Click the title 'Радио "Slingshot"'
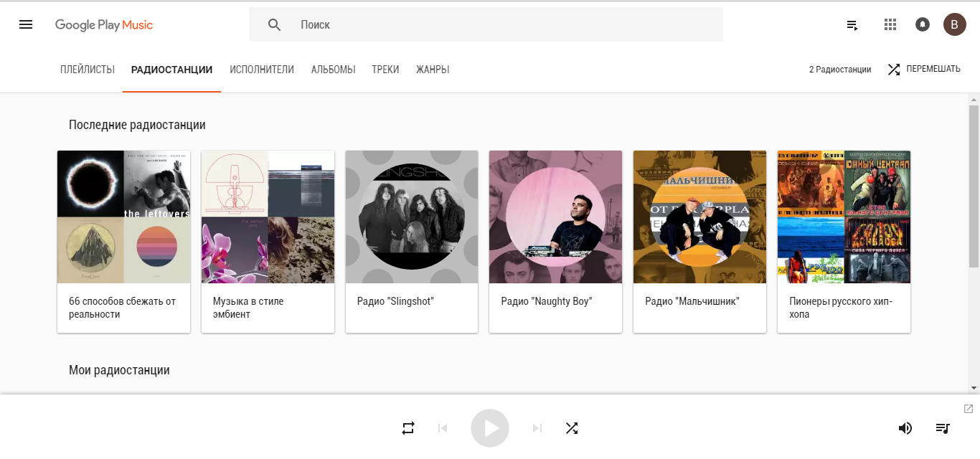 [395, 301]
